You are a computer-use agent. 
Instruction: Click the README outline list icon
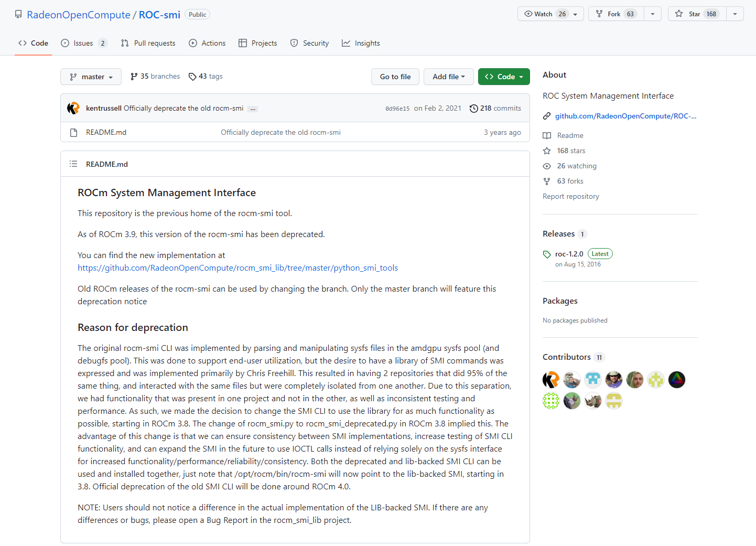pos(73,164)
